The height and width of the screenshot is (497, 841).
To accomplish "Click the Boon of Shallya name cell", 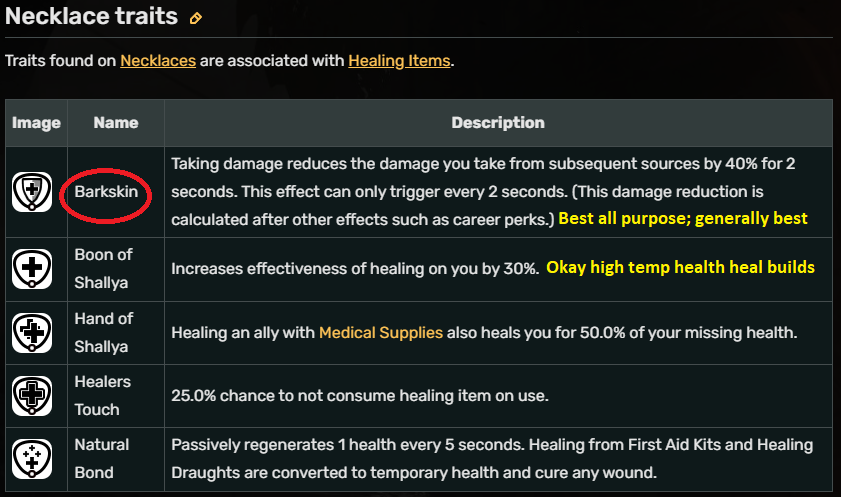I will [x=103, y=268].
